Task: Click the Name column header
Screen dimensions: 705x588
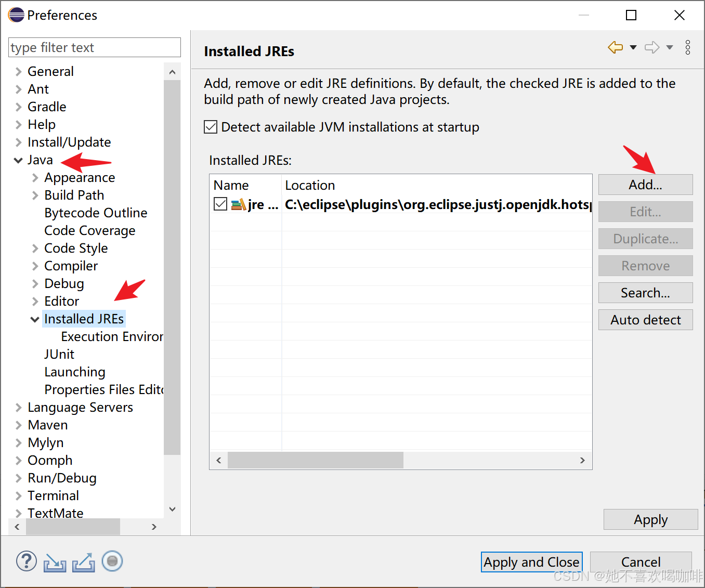Action: (245, 185)
